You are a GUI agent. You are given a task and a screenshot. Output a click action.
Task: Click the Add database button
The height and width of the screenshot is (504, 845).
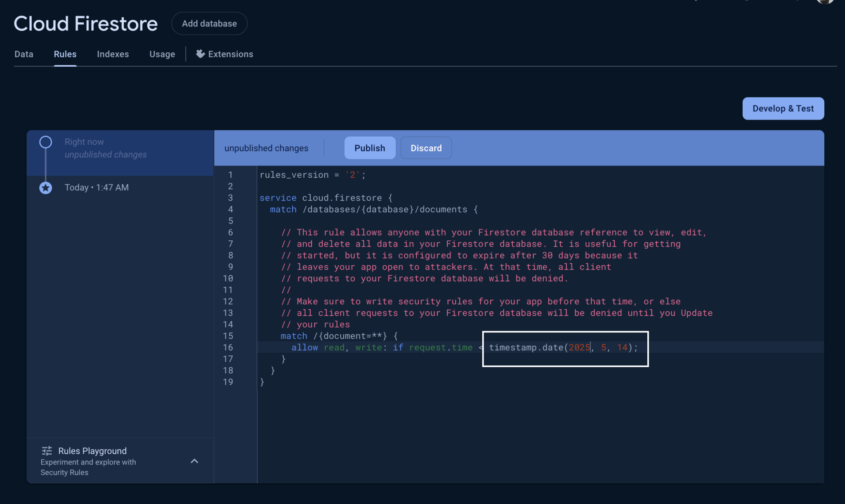tap(209, 23)
